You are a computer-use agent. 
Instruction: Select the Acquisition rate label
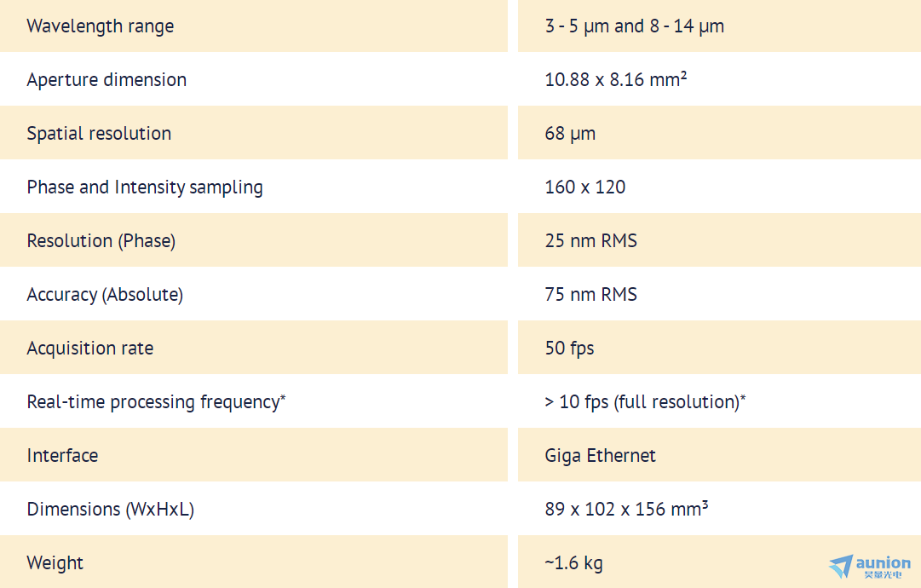(x=90, y=349)
